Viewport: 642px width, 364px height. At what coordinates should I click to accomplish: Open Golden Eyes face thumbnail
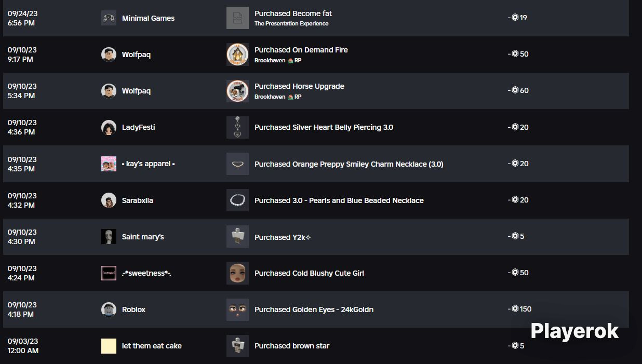tap(237, 309)
